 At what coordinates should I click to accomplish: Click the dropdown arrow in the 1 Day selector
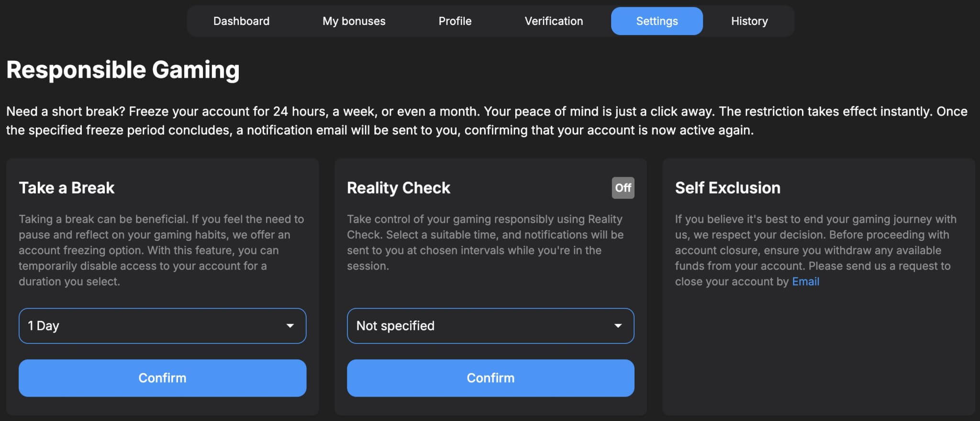point(290,326)
